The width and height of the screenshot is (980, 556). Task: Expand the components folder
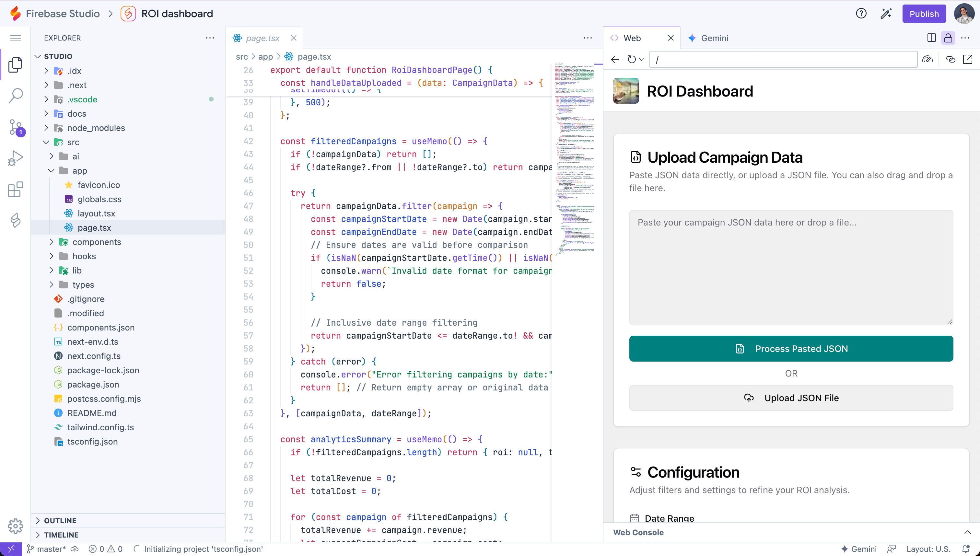pos(51,242)
